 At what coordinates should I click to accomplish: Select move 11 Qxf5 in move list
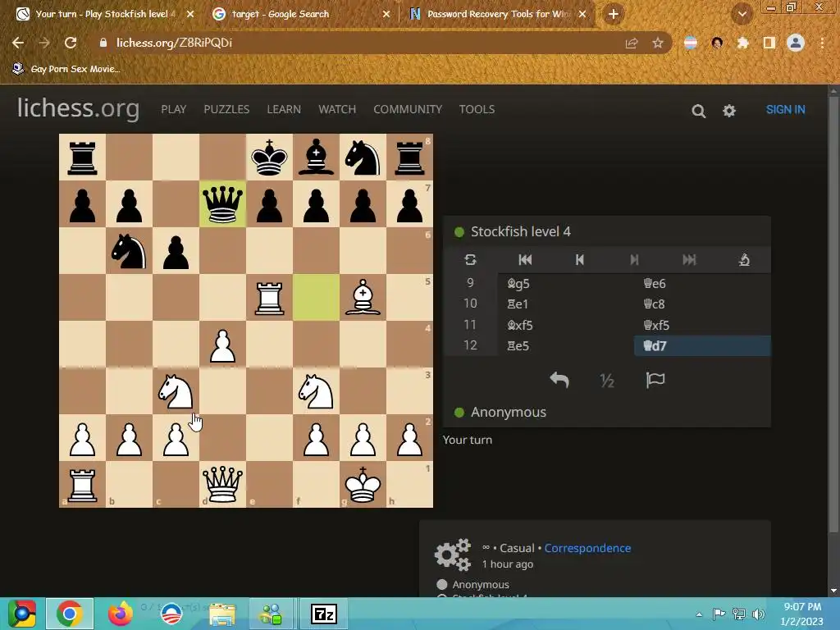702,325
